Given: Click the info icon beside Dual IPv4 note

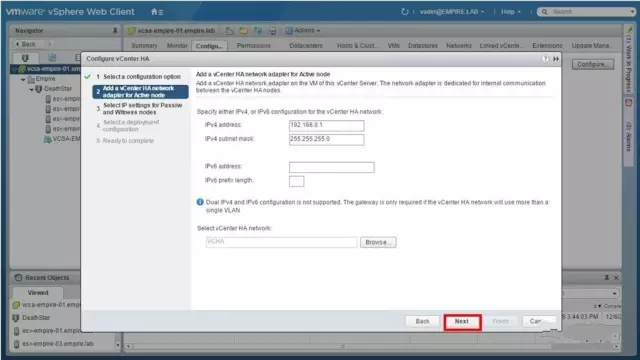Looking at the screenshot, I should click(200, 202).
